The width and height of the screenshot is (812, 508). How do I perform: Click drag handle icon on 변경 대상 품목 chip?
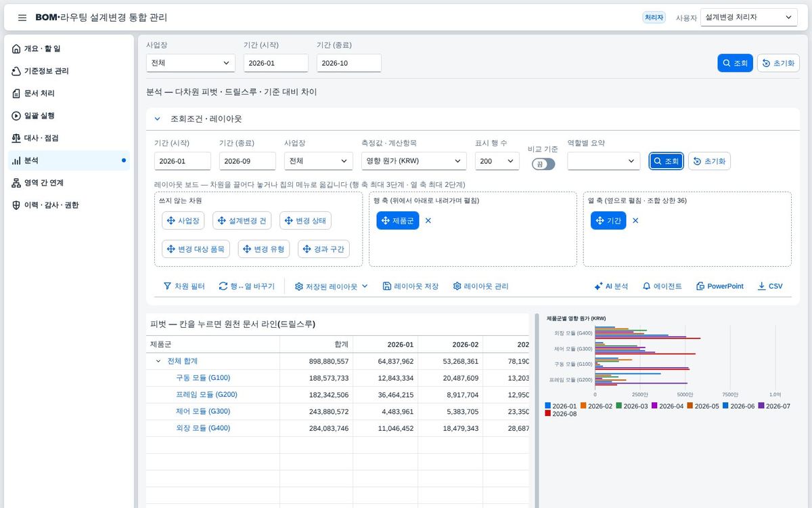point(171,249)
